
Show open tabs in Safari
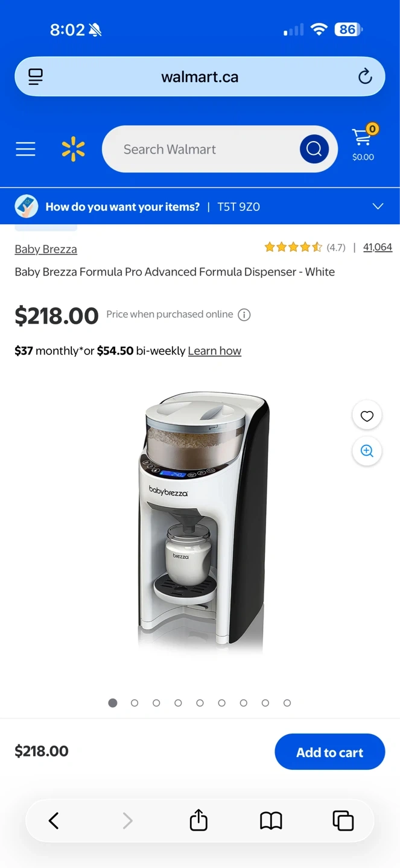(343, 820)
